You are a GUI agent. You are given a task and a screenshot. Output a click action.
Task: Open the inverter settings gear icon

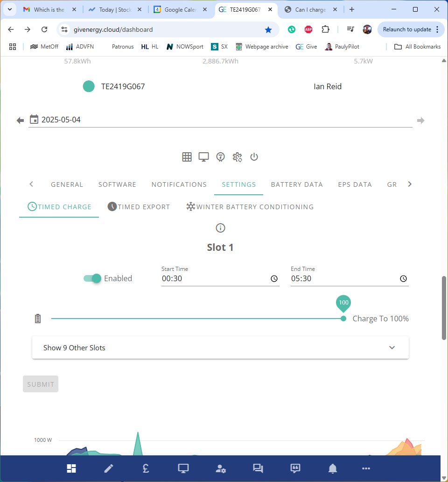point(237,157)
